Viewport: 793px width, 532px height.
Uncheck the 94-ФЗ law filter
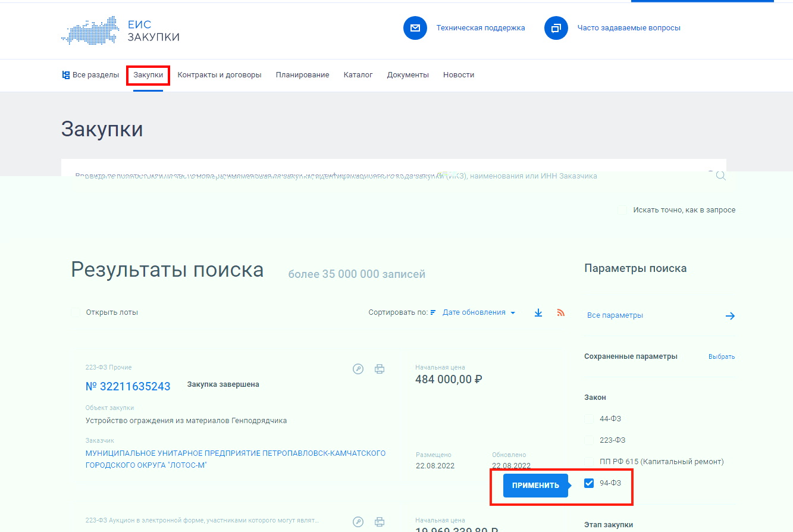(589, 483)
